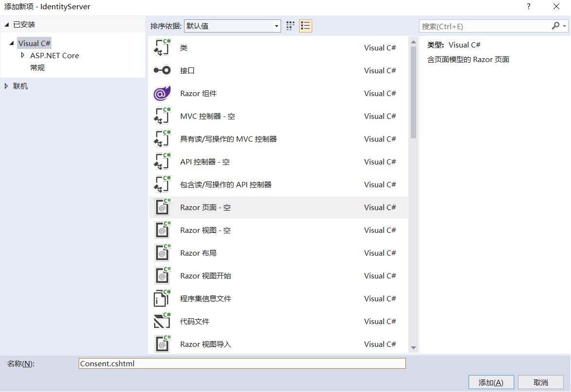
Task: Select the Razor 视图 - 空 template name
Action: [205, 230]
